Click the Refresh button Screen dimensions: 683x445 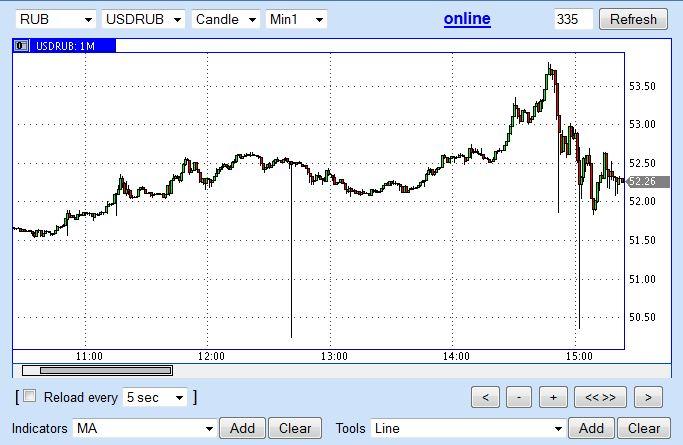click(x=633, y=19)
